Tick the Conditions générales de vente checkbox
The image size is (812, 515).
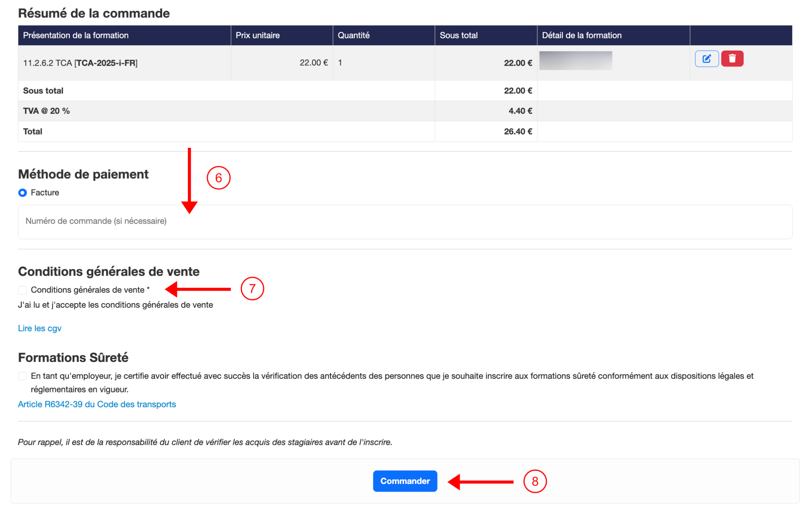point(23,290)
